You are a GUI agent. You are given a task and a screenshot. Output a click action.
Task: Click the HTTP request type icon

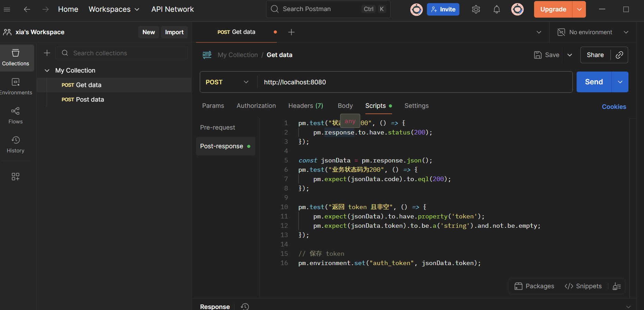point(207,55)
